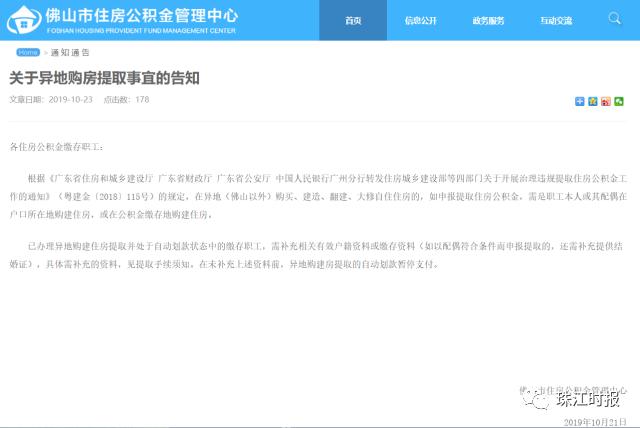The image size is (640, 428).
Task: Open the 互动交流 navigation tab
Action: (x=556, y=20)
